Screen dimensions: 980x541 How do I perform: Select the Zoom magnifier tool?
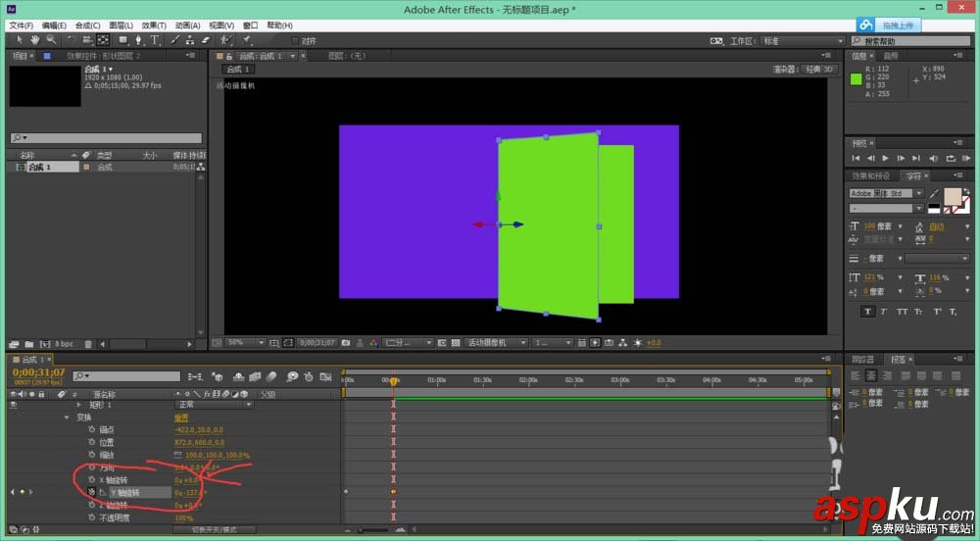[51, 40]
